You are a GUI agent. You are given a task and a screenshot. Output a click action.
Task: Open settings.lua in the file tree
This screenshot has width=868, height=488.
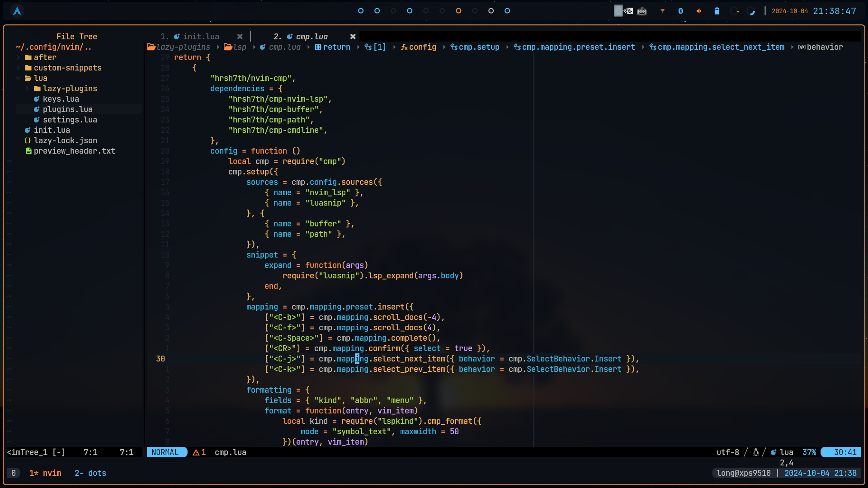(x=70, y=120)
